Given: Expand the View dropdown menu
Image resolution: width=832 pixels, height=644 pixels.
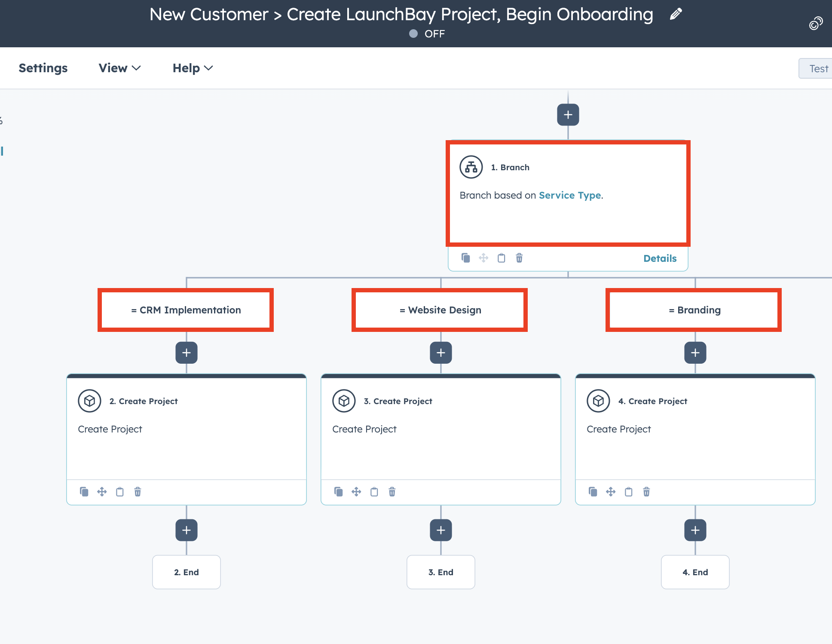Looking at the screenshot, I should click(119, 68).
